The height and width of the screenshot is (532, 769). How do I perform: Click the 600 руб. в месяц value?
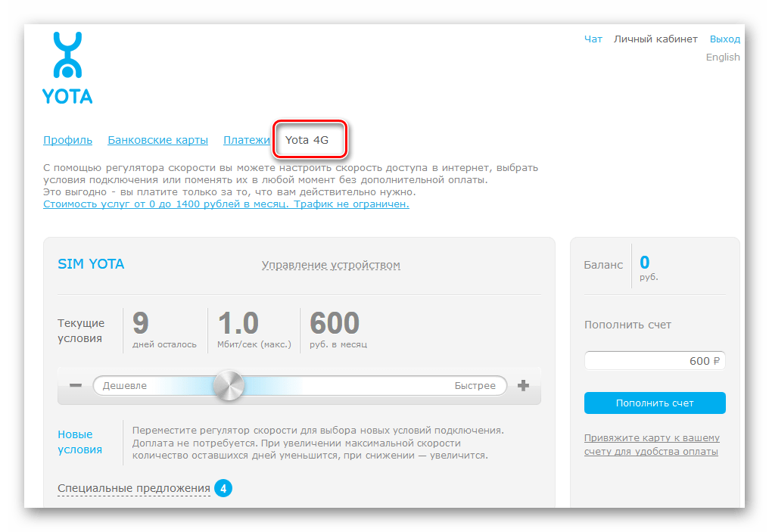[338, 329]
